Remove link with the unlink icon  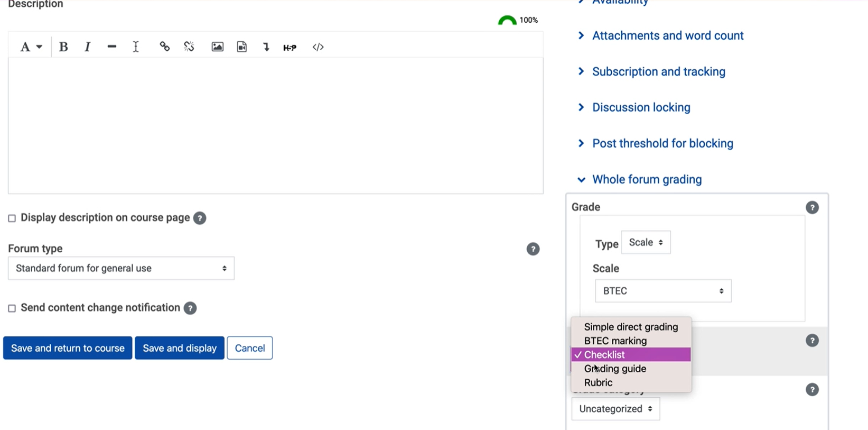click(x=189, y=47)
